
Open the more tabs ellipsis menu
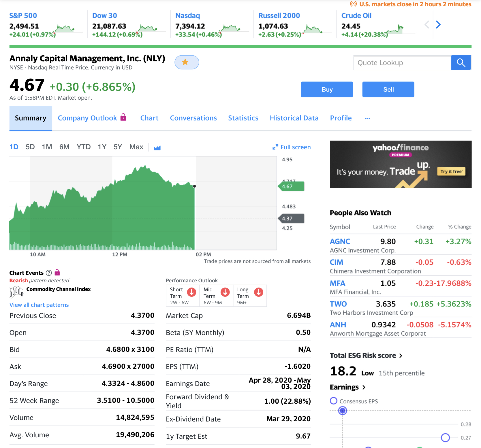tap(368, 118)
